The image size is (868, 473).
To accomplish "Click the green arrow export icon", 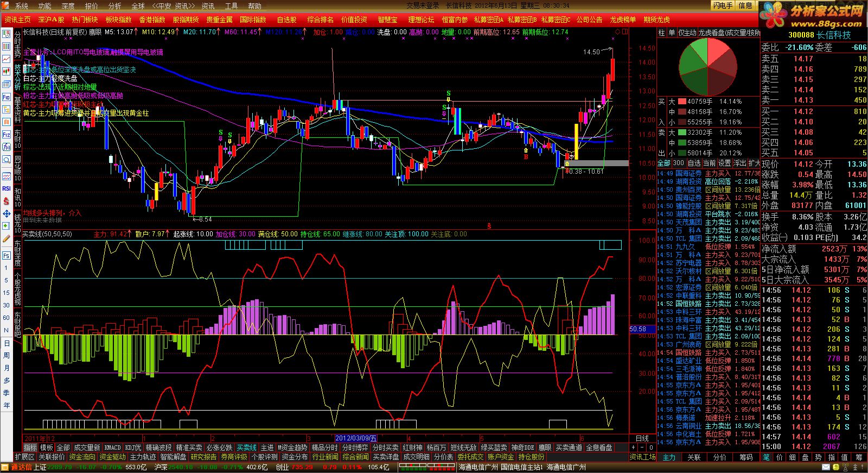I will tap(7, 226).
